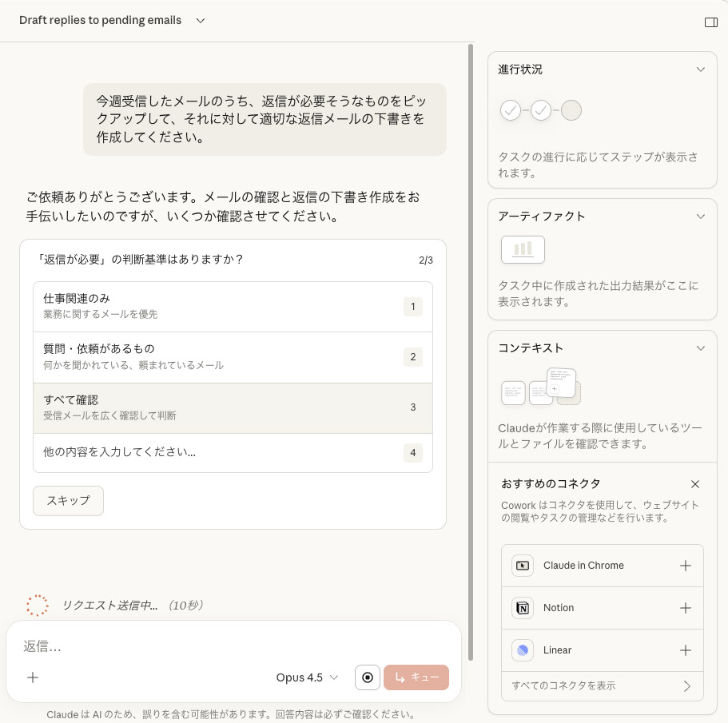Click the Claude in Chrome connector icon
Image resolution: width=728 pixels, height=723 pixels.
[x=523, y=566]
